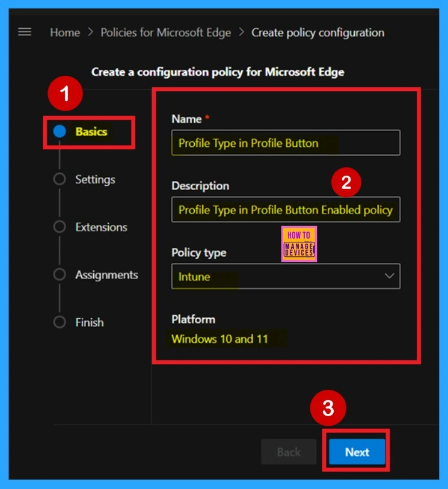Go to Home breadcrumb
This screenshot has height=489, width=448.
pyautogui.click(x=65, y=32)
